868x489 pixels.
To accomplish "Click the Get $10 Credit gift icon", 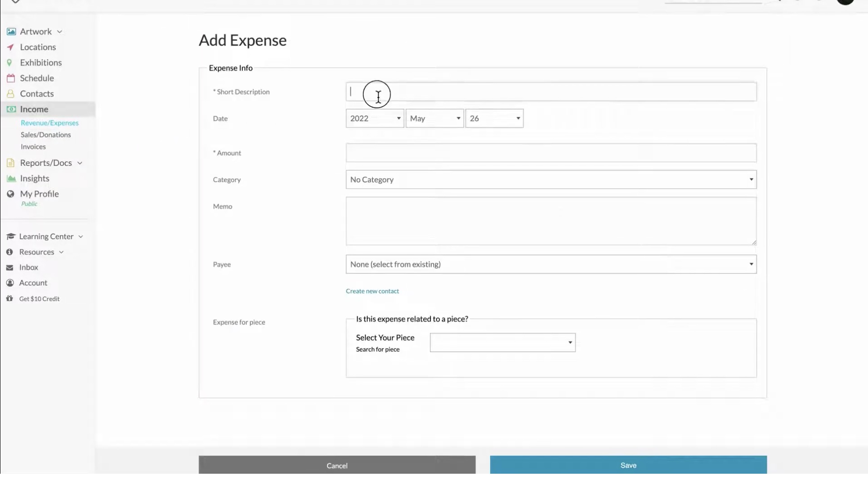I will [x=9, y=298].
